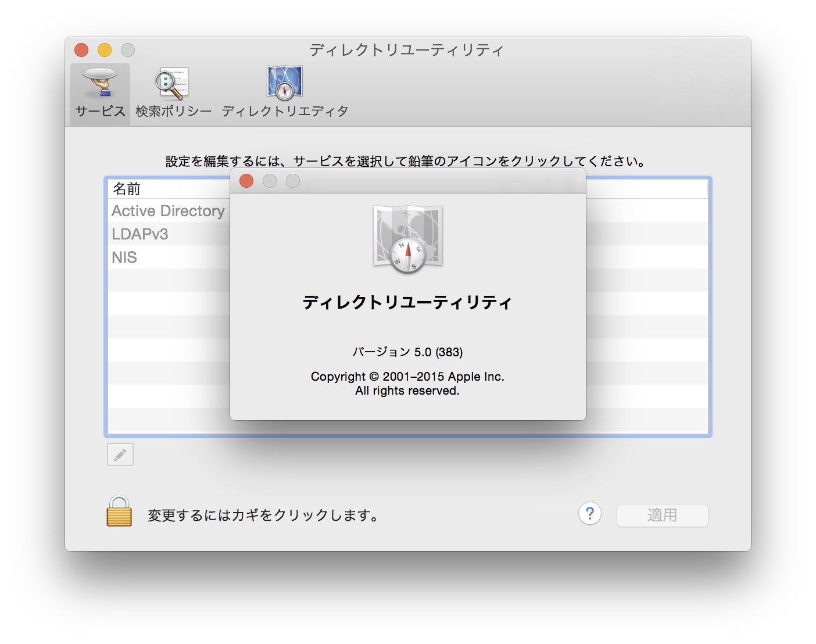Click the bold ディレクトリユーティリティ name in About dialog
The height and width of the screenshot is (644, 816).
pos(407,302)
